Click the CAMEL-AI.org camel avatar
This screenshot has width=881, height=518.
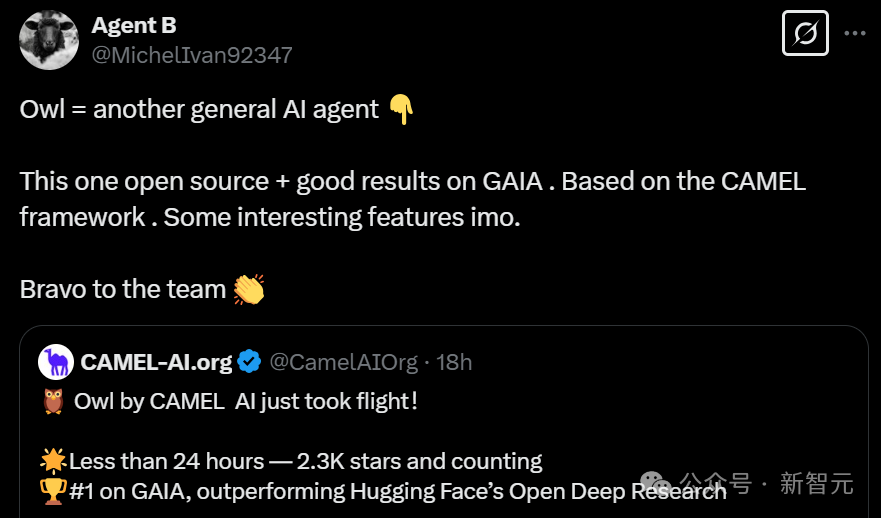[x=56, y=362]
